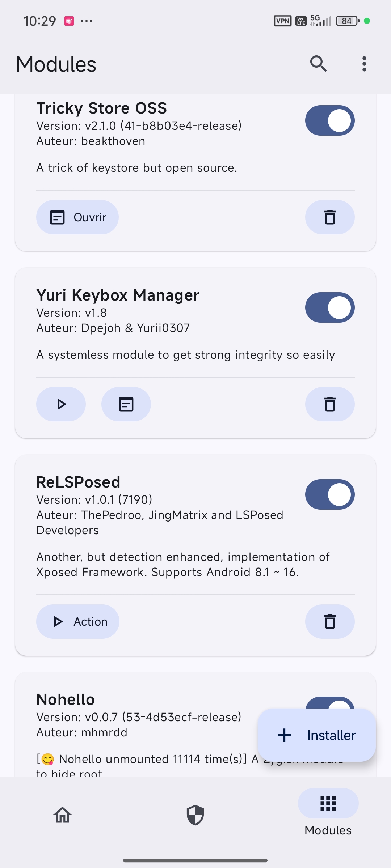Go to the Home tab icon
The image size is (391, 868).
[62, 815]
